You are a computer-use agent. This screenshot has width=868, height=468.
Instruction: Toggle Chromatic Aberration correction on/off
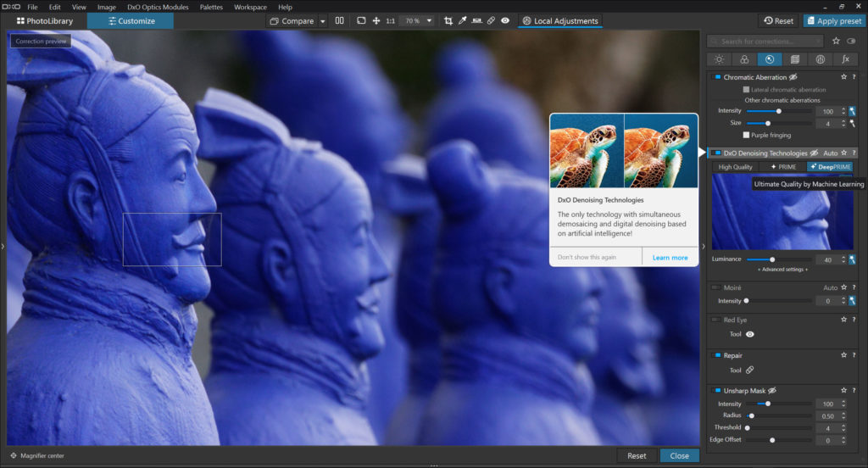(716, 77)
